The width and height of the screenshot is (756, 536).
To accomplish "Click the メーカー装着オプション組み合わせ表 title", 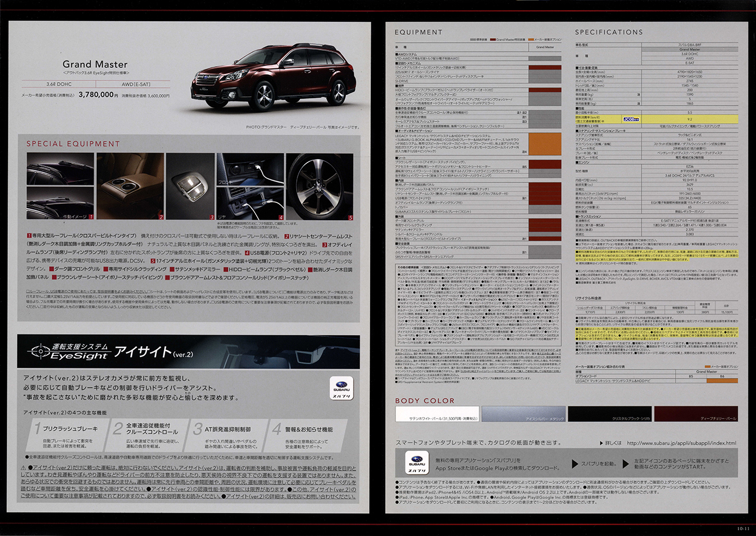I will click(x=600, y=367).
